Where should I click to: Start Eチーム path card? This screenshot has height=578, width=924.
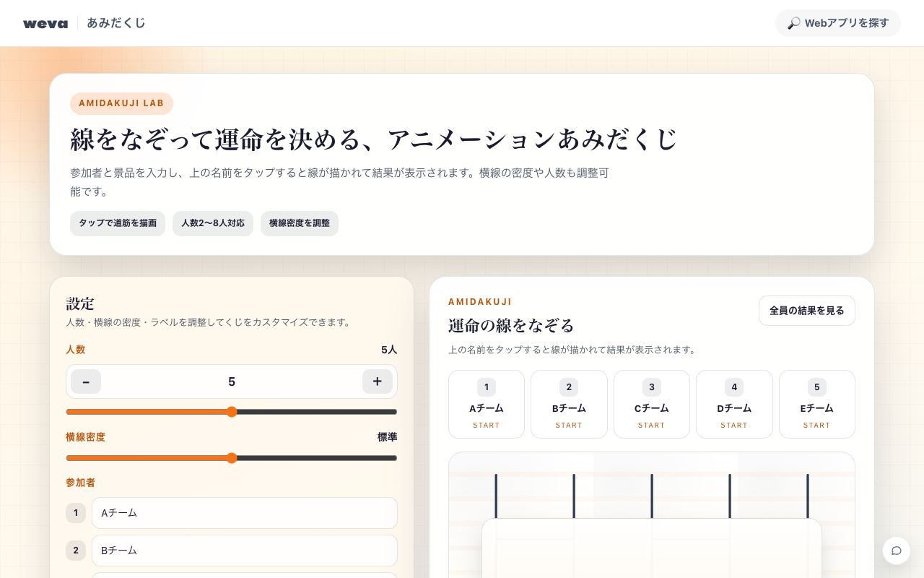coord(817,405)
